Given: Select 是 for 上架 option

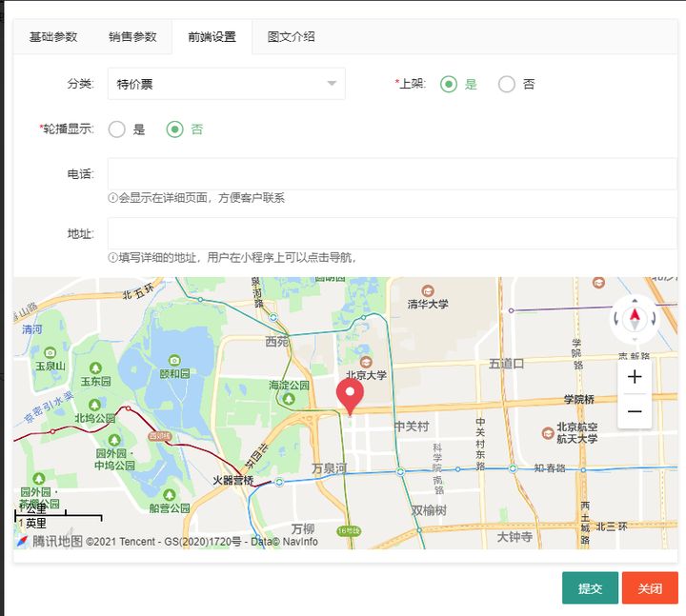Looking at the screenshot, I should [449, 84].
